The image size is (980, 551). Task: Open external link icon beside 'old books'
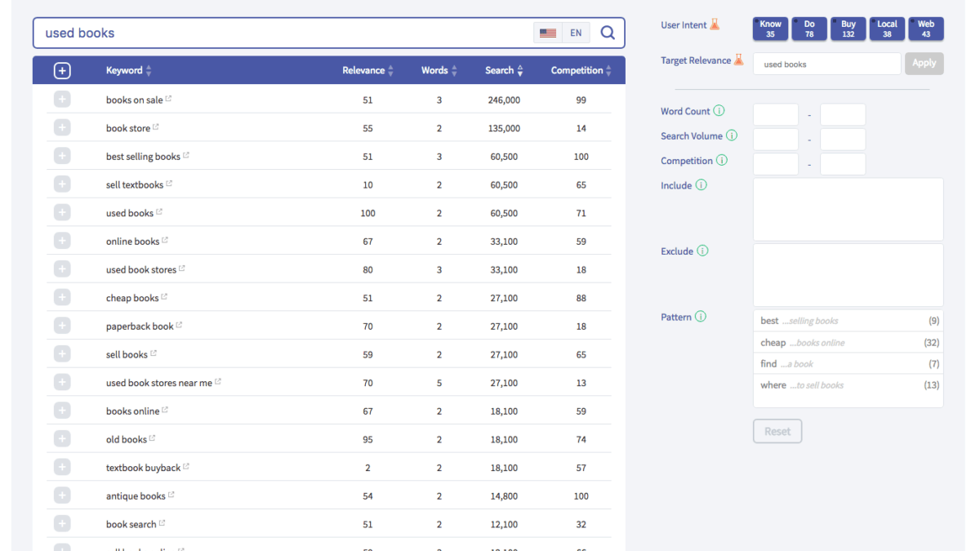pos(153,438)
